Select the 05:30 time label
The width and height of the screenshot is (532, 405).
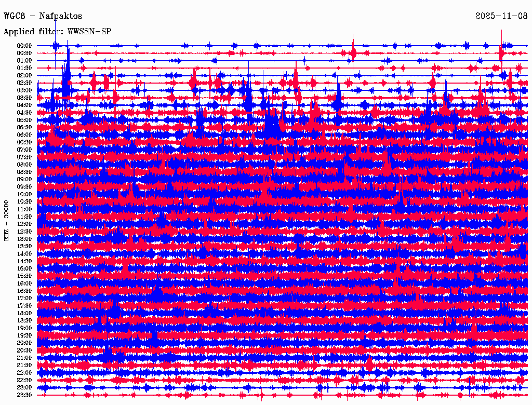pos(24,128)
